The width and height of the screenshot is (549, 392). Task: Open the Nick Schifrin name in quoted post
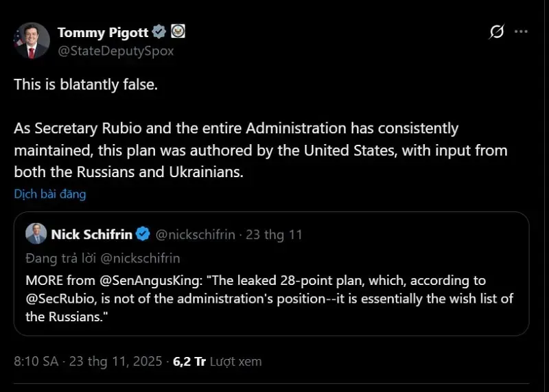[91, 235]
